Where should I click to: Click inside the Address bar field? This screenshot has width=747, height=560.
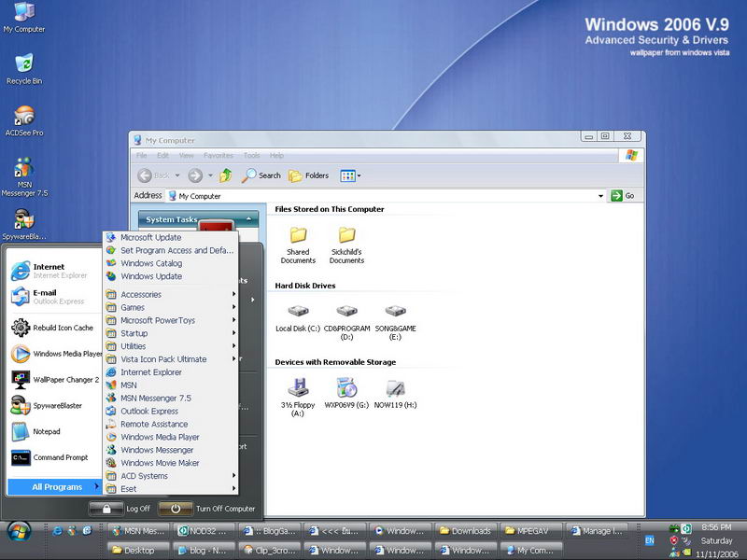click(373, 196)
